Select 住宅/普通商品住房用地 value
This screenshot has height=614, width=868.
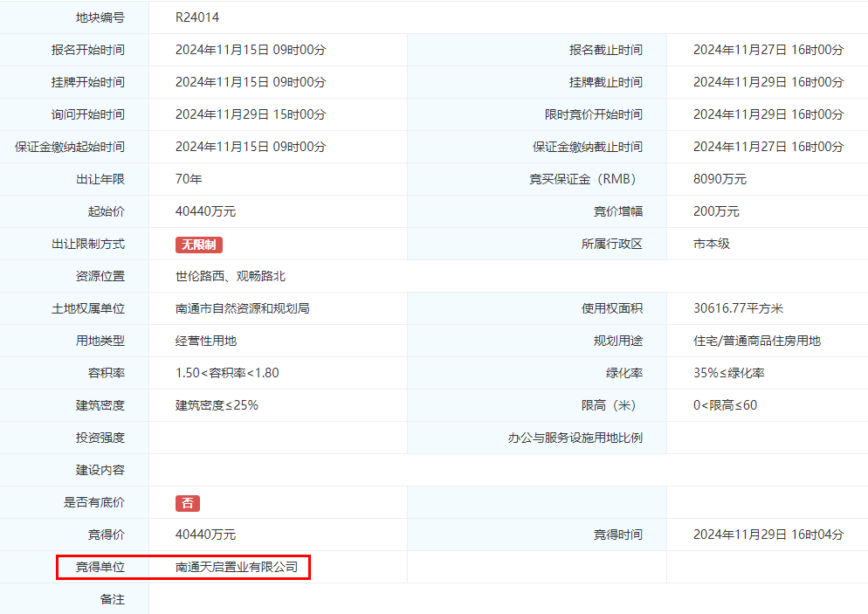(x=757, y=341)
